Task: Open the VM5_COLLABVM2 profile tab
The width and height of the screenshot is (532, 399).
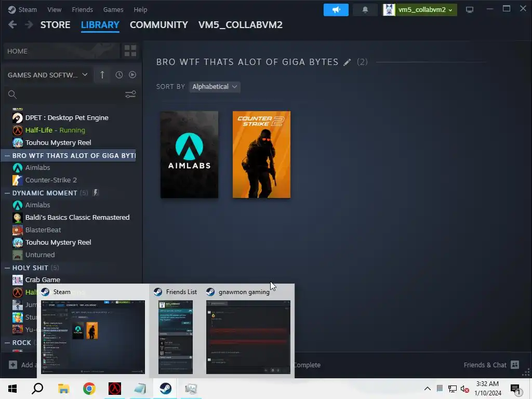Action: coord(241,25)
